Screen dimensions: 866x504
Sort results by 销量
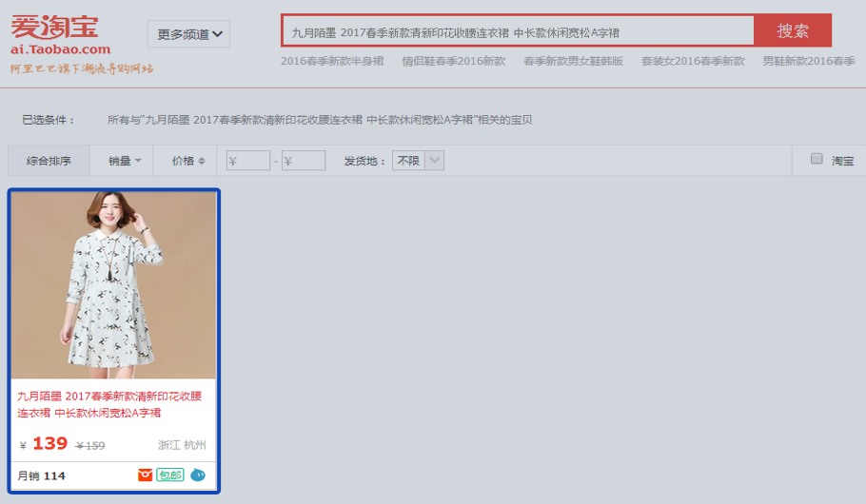(x=120, y=161)
